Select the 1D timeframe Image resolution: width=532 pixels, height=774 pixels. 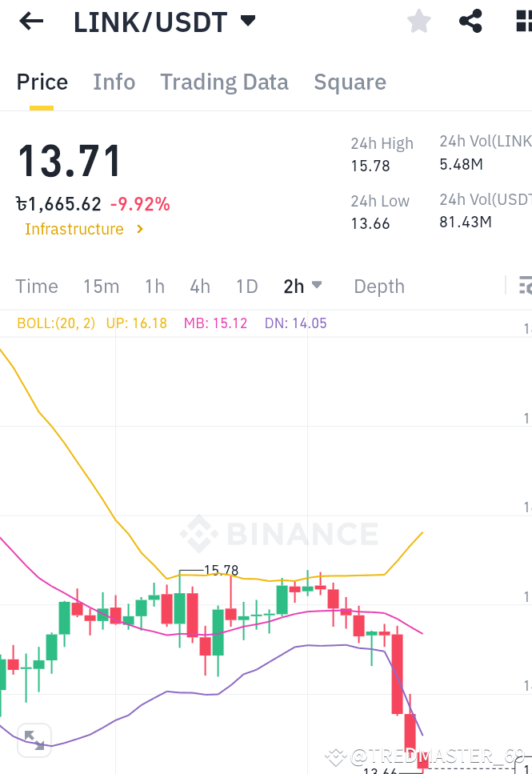click(246, 286)
